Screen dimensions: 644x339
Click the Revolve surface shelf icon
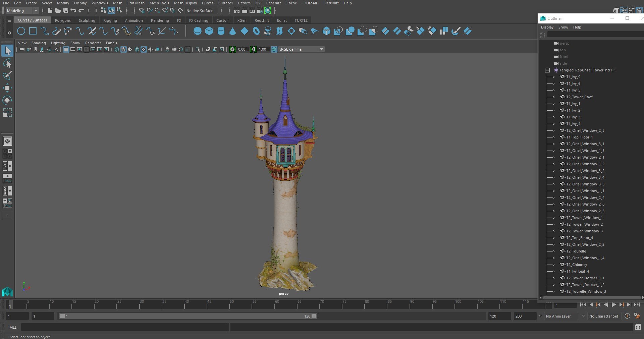coord(268,31)
